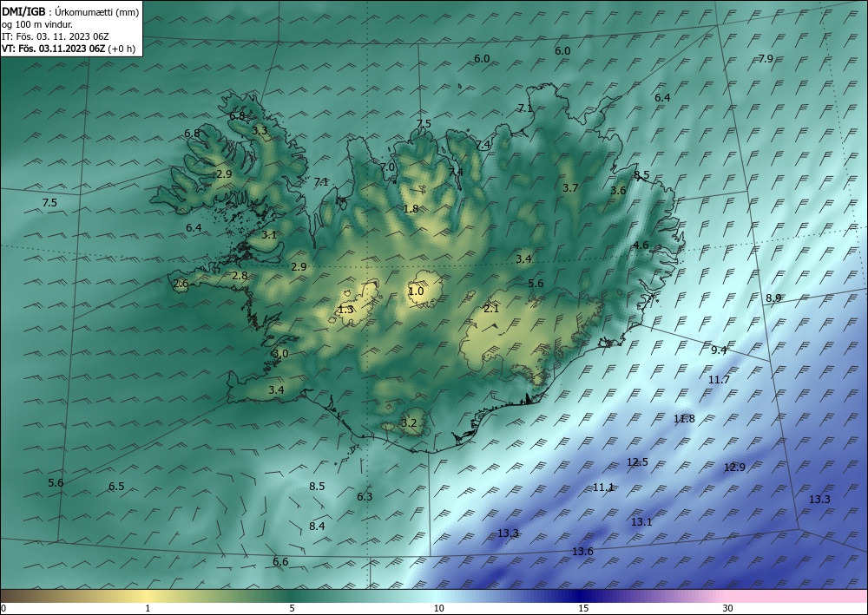Click the 5 tick on color scale
868x615 pixels.
coord(292,608)
